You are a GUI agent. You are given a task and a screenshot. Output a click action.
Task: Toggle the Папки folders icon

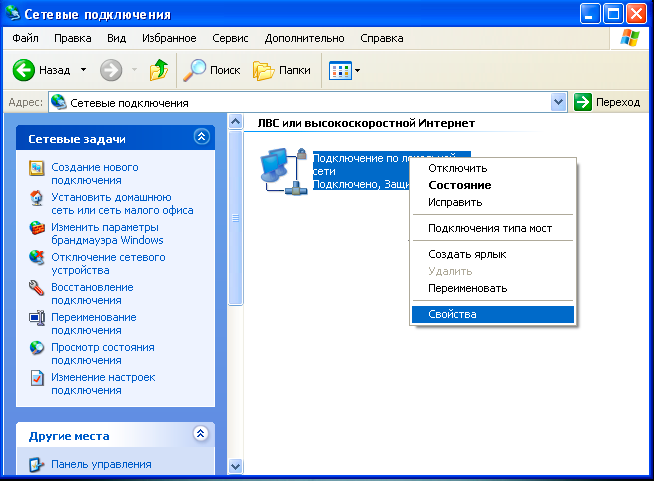click(264, 71)
